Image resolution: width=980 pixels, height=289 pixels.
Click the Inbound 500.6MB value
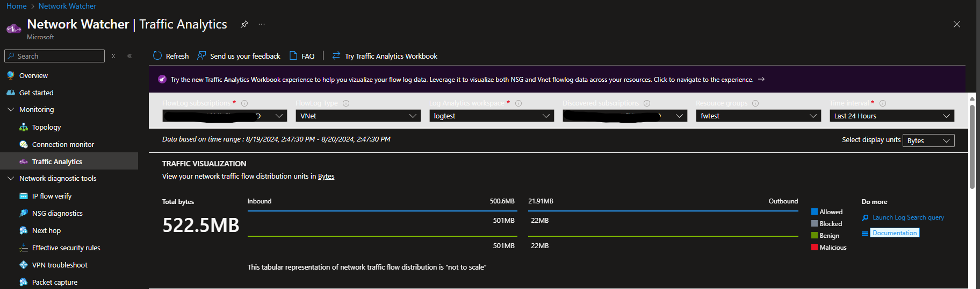click(502, 201)
